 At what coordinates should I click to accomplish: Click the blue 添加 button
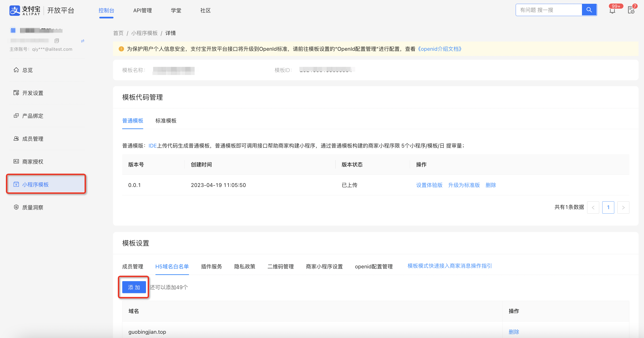tap(134, 287)
